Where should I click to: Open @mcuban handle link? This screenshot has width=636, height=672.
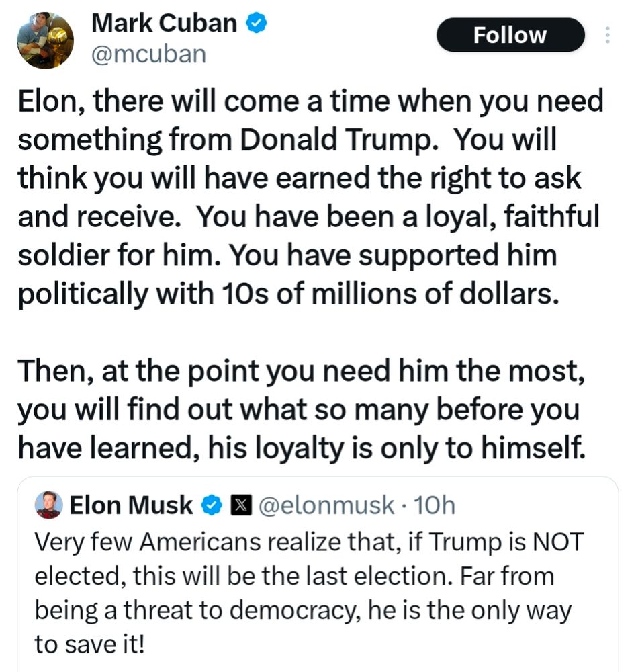pyautogui.click(x=149, y=54)
